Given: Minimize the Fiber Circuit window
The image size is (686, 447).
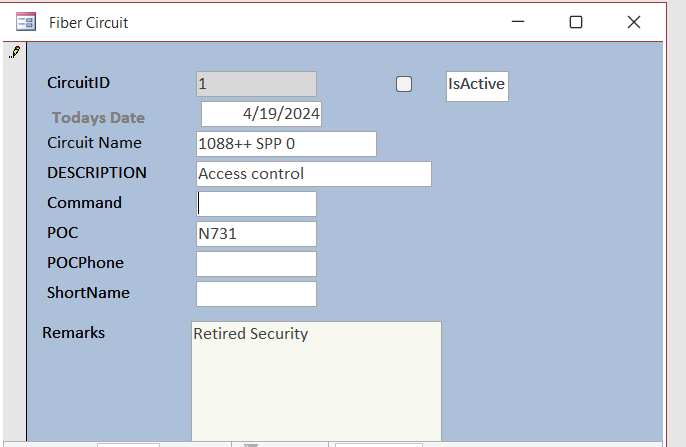Looking at the screenshot, I should (x=518, y=22).
